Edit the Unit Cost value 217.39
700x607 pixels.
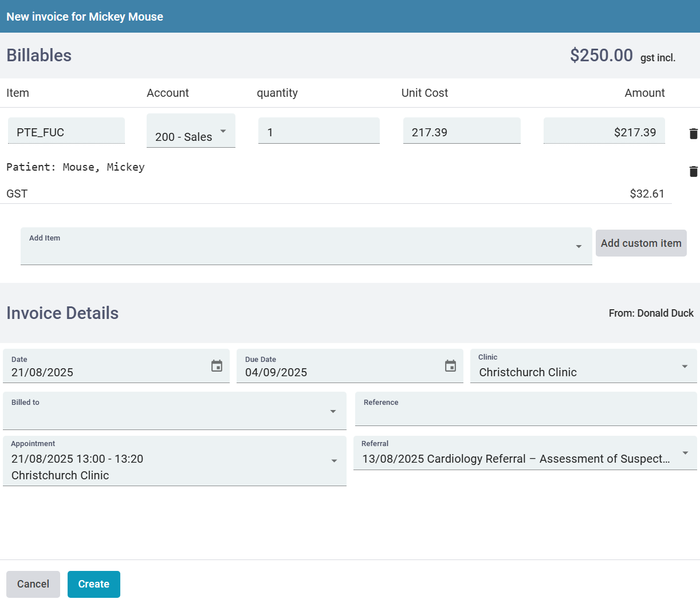tap(462, 131)
